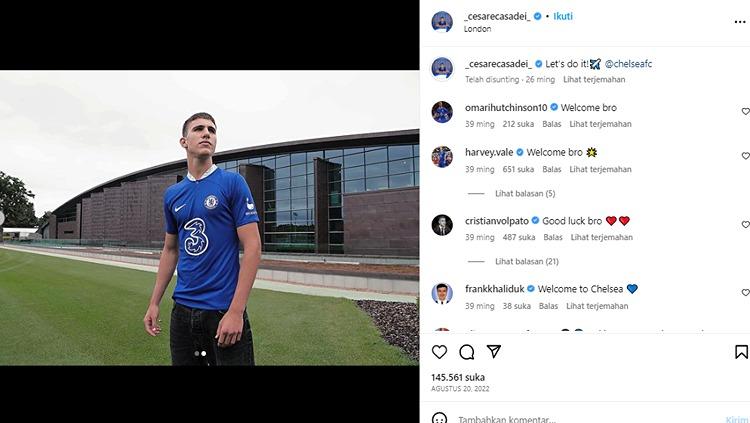Open the emoji picker beside the comment field
The width and height of the screenshot is (750, 423).
(439, 418)
